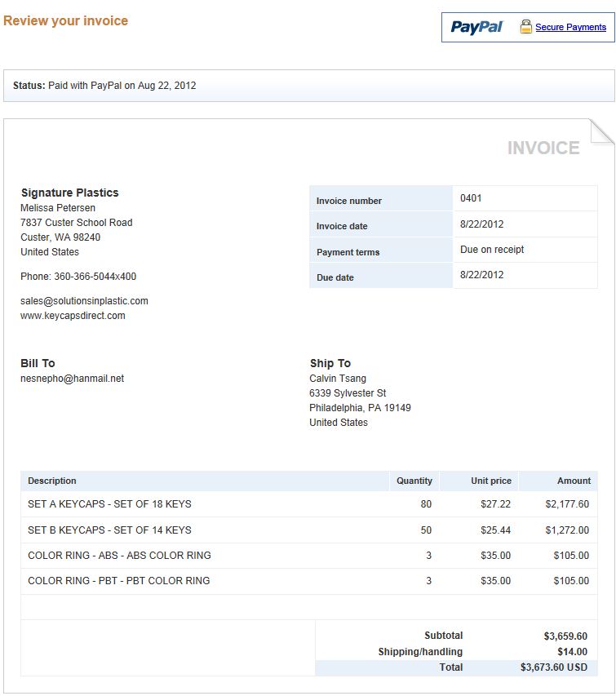Click the email sales@solutionsinplastic.com
This screenshot has height=696, width=616.
coord(84,301)
